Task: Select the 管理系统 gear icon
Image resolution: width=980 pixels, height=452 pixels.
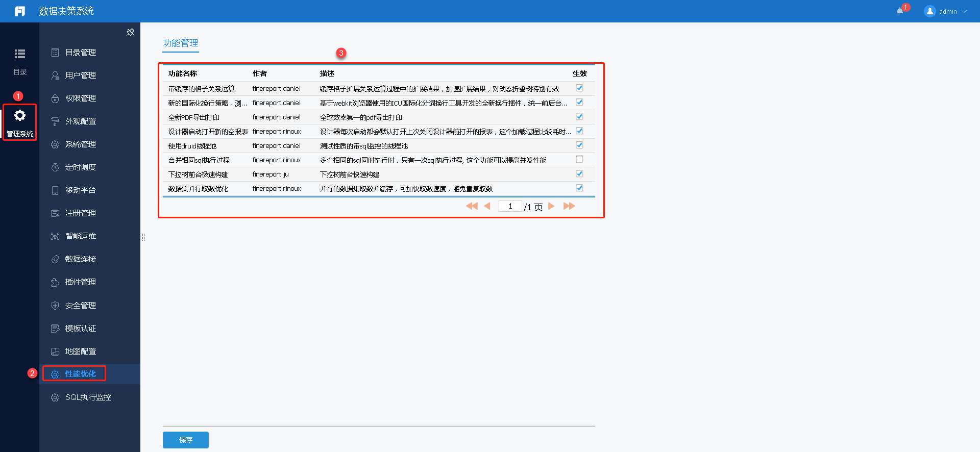Action: 20,116
